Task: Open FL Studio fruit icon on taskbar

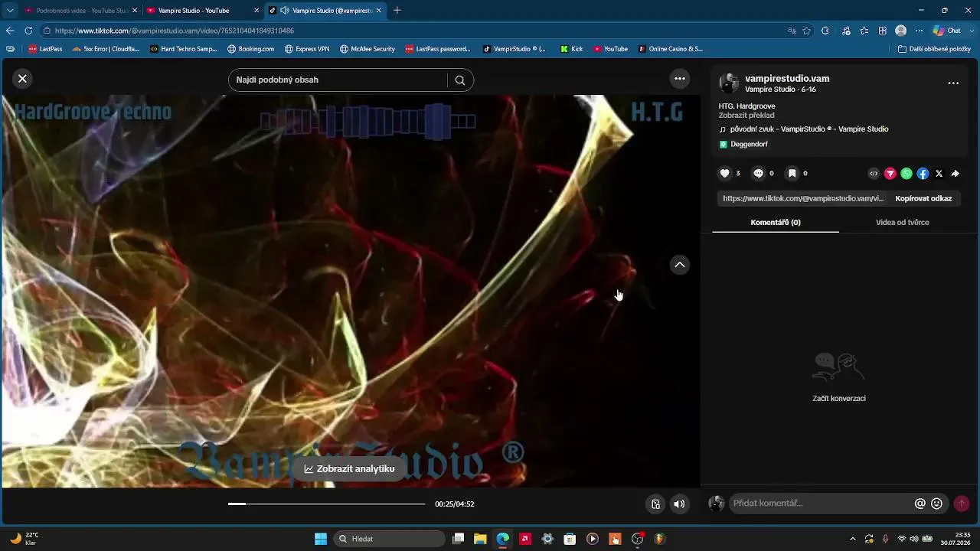Action: [659, 539]
